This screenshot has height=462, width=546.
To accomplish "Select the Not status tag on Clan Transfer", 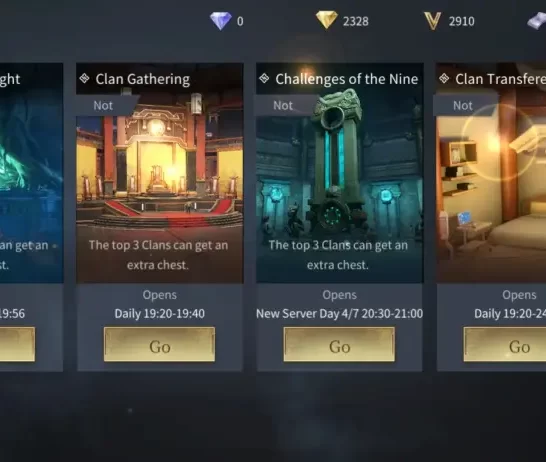I will click(x=463, y=105).
